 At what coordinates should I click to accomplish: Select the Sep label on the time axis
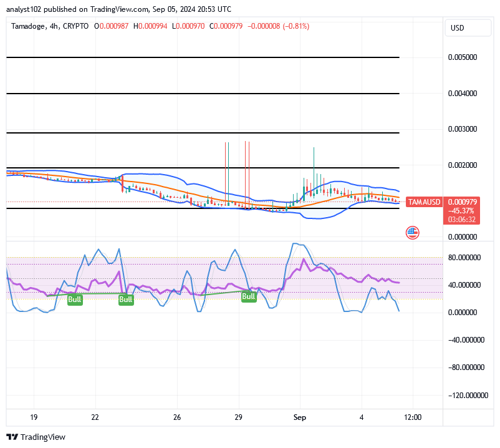click(299, 417)
